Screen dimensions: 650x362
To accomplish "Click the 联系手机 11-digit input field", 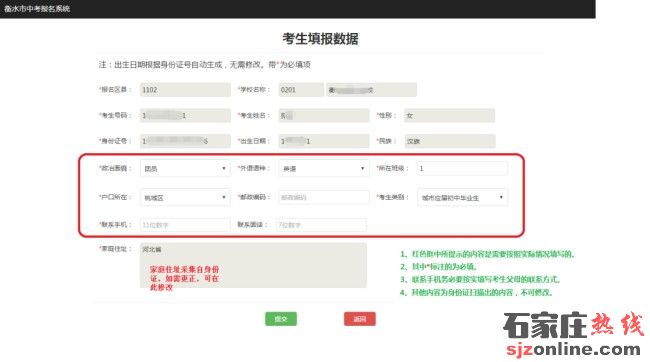I will pos(185,225).
